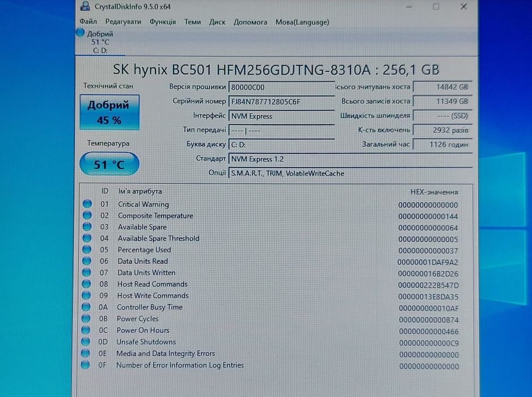
Task: Maximize the CrystalDiskInfo window
Action: pos(436,6)
